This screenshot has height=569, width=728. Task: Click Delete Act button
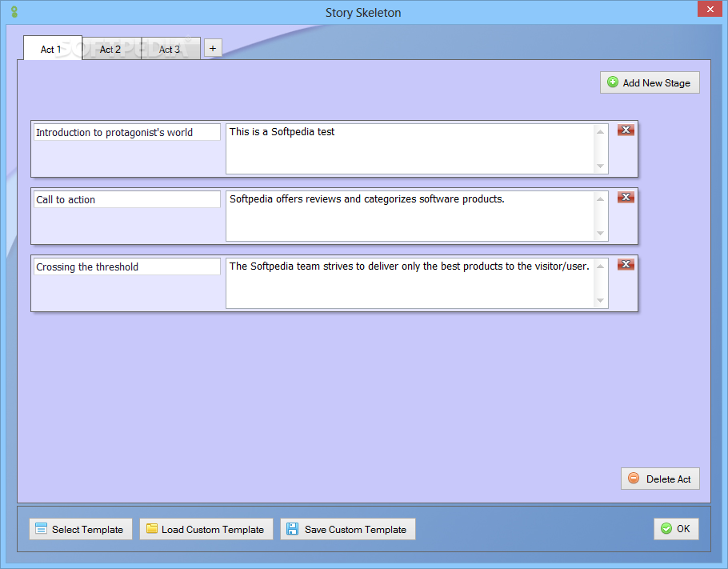pos(660,479)
